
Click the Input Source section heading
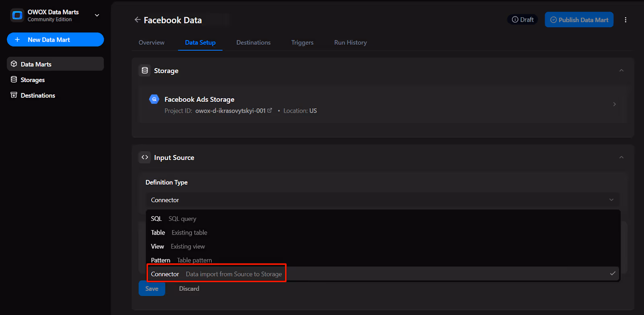click(x=174, y=158)
